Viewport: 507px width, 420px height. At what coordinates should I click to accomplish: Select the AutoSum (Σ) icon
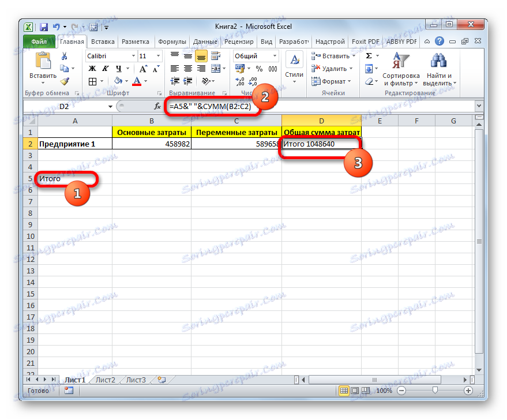pos(367,56)
